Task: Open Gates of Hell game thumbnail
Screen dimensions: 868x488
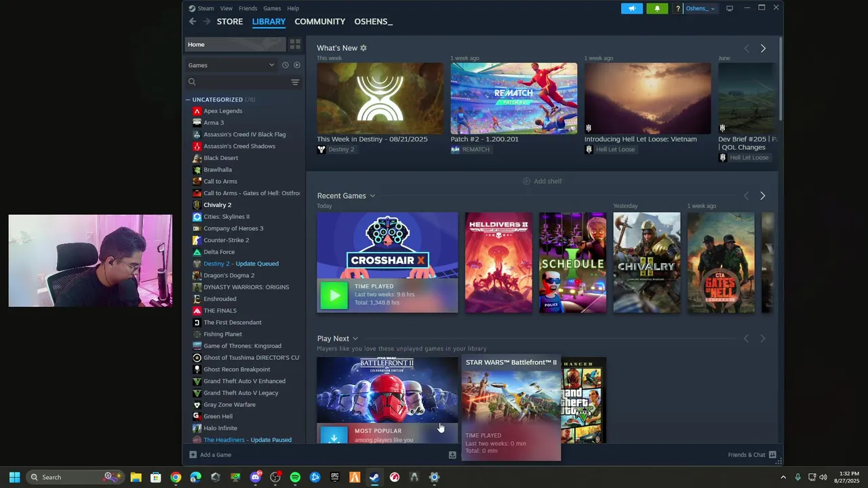Action: coord(721,263)
